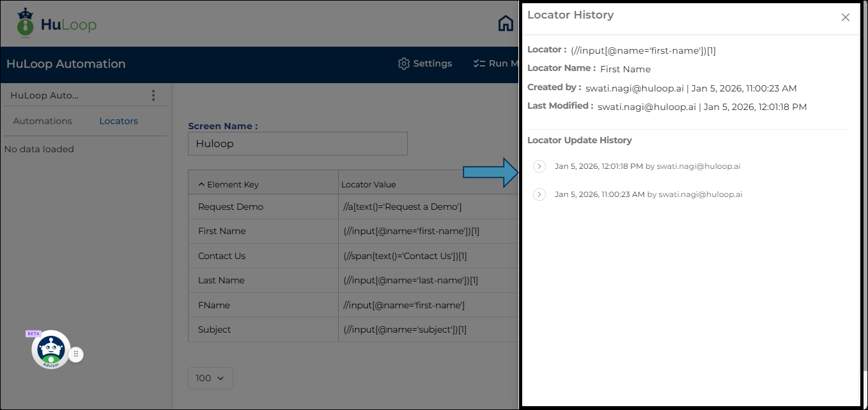Image resolution: width=868 pixels, height=410 pixels.
Task: Open the Run checklist icon
Action: [x=479, y=64]
